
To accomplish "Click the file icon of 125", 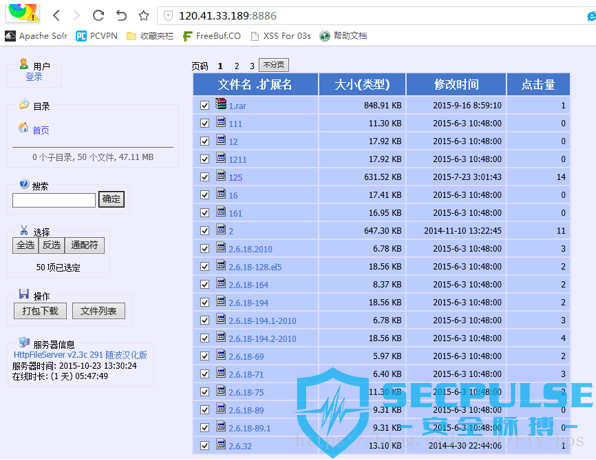I will (221, 175).
